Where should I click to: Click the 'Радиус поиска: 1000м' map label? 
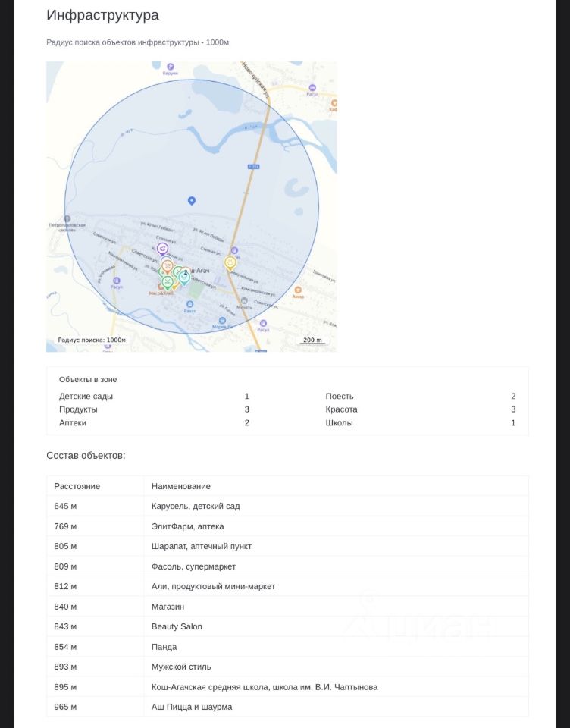point(92,340)
